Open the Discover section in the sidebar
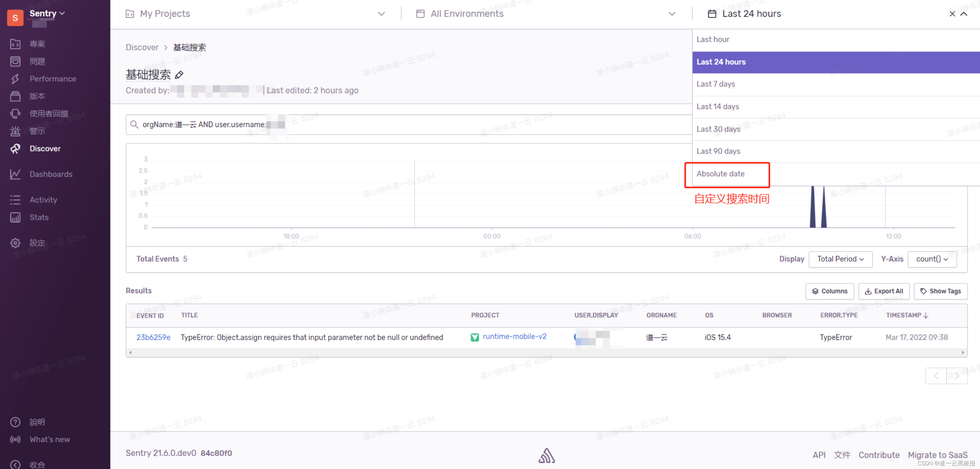The height and width of the screenshot is (469, 980). (x=45, y=149)
